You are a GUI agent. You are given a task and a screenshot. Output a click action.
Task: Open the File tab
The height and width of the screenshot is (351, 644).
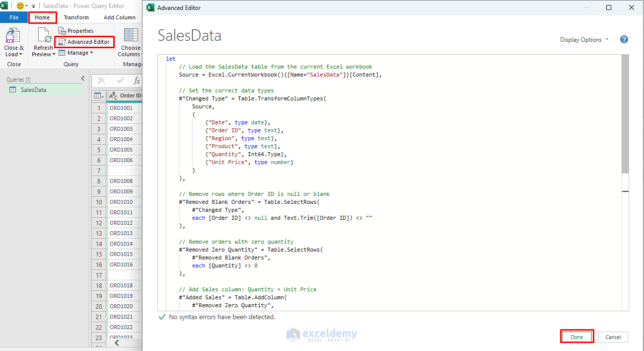(x=14, y=17)
